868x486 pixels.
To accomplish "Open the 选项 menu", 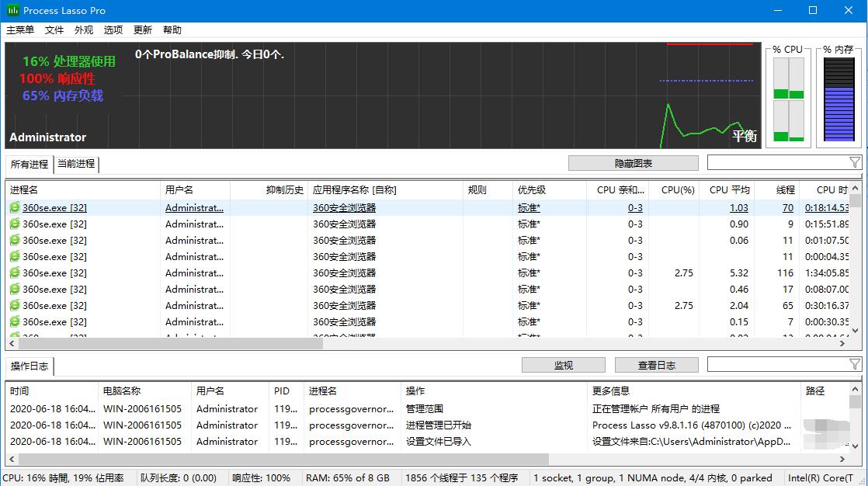I will pos(113,30).
